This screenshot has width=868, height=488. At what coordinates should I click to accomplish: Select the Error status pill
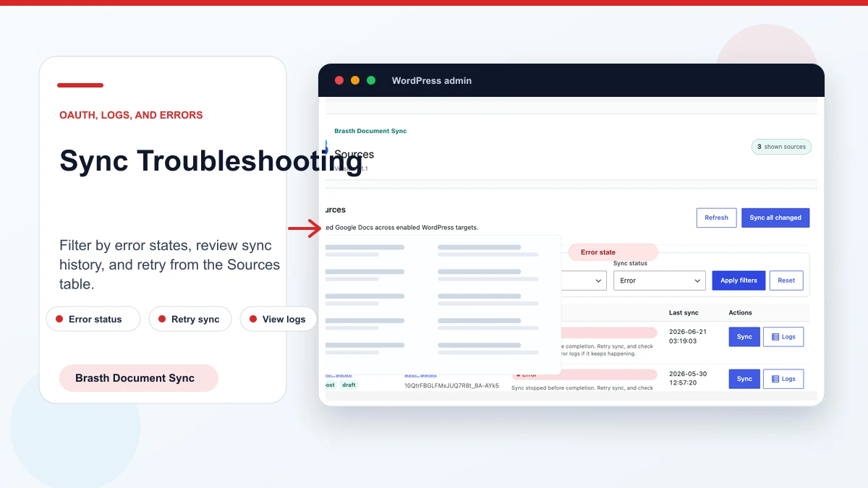93,319
